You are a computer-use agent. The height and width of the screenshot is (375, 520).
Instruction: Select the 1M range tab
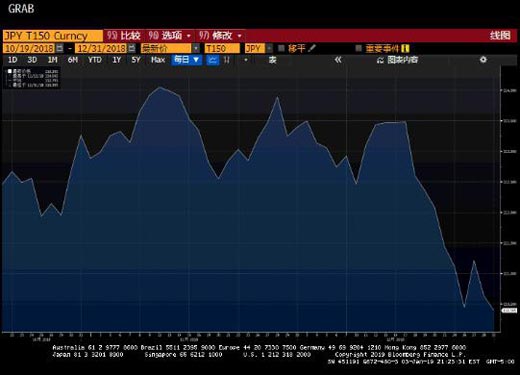point(52,60)
